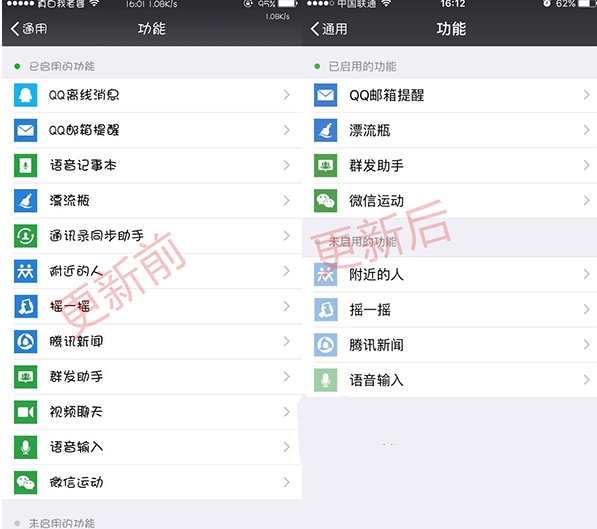Open right screen 附近的人 chevron
597x529 pixels.
[x=587, y=274]
